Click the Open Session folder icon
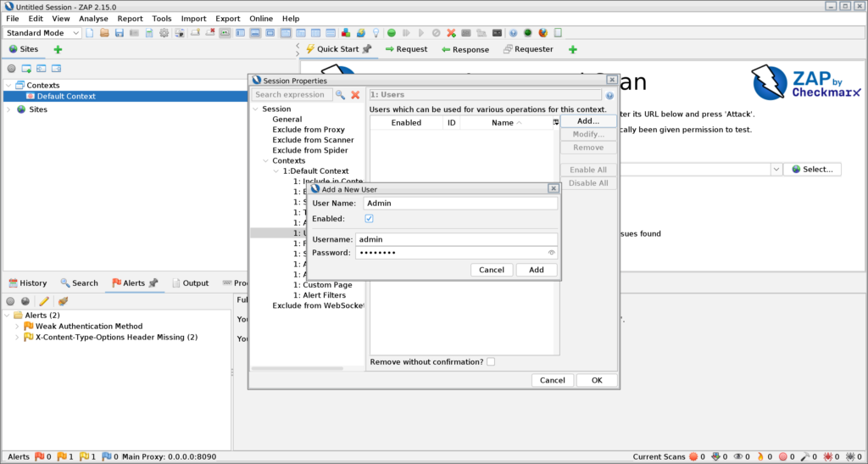The height and width of the screenshot is (464, 868). (104, 33)
